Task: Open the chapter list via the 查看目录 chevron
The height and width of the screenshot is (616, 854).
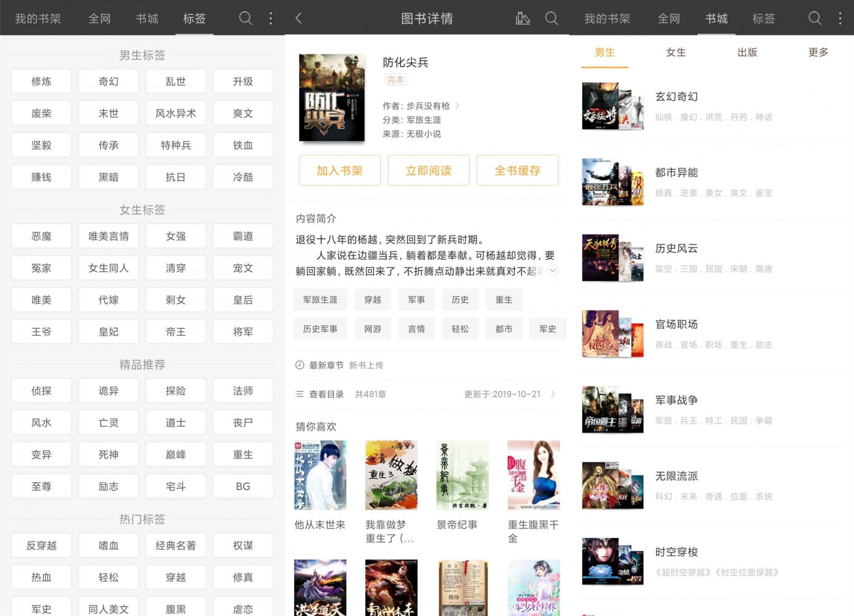Action: click(552, 394)
